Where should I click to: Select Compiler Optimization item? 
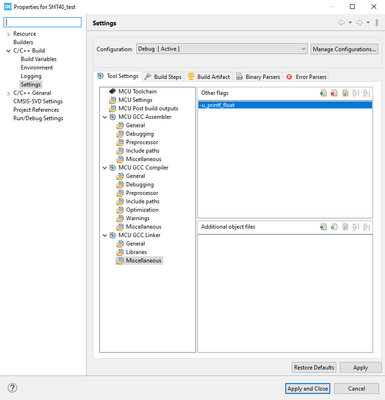[142, 210]
